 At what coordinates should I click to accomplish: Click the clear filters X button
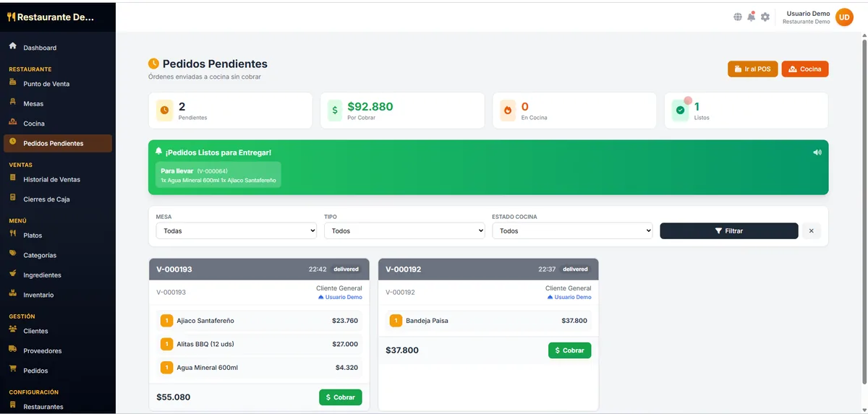811,231
